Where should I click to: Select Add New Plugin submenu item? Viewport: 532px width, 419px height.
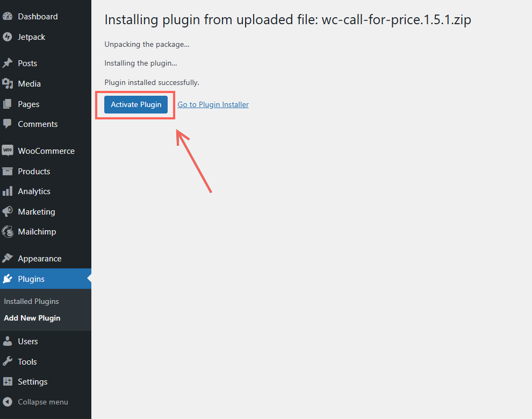(32, 318)
